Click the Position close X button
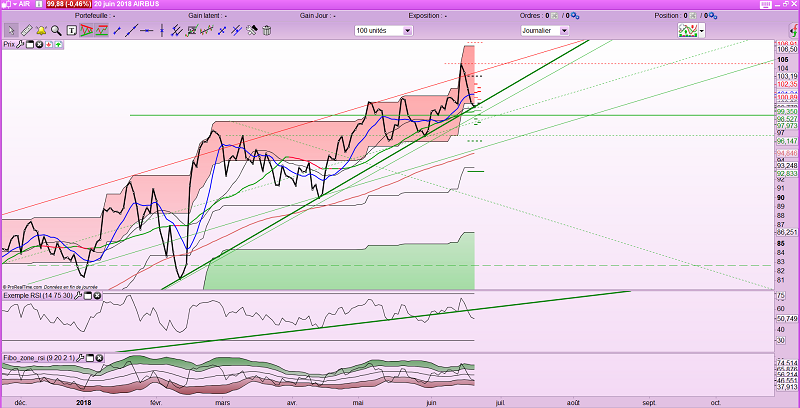Viewport: 800px width, 408px height. pyautogui.click(x=694, y=16)
